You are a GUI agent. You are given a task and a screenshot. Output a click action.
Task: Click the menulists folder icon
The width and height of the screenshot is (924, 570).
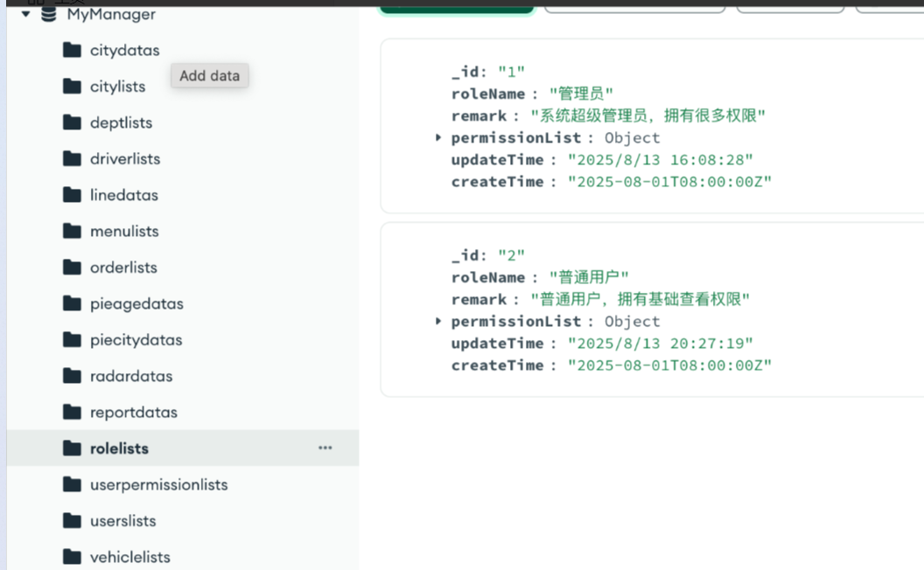[72, 232]
